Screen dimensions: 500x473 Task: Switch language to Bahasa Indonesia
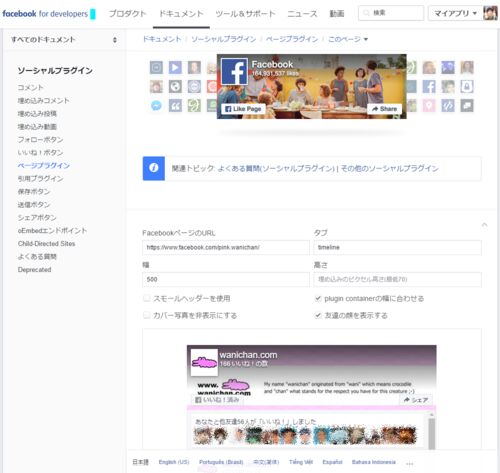(x=374, y=462)
